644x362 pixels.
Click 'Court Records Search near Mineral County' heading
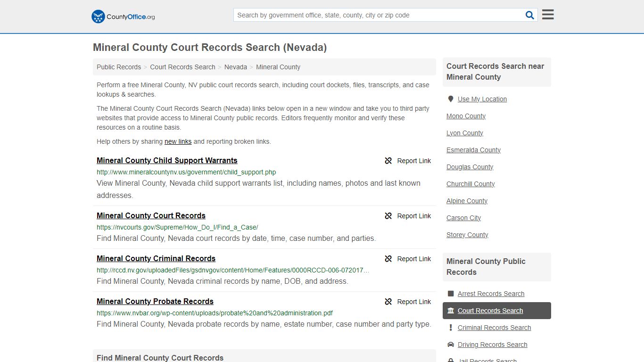[x=495, y=72]
